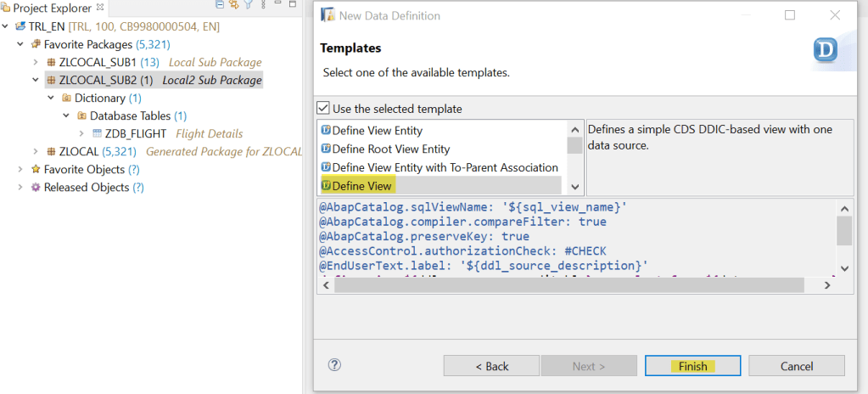Click the help question mark icon
This screenshot has height=394, width=868.
coord(334,365)
